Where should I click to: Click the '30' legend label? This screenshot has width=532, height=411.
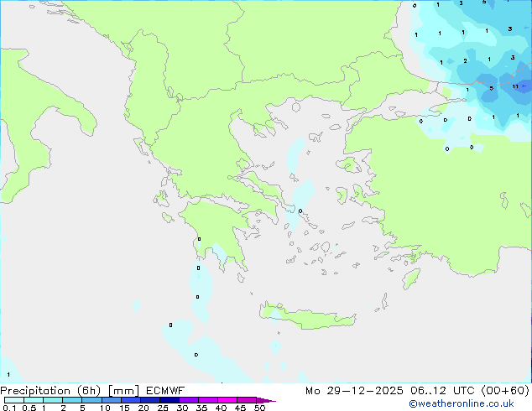click(x=182, y=408)
